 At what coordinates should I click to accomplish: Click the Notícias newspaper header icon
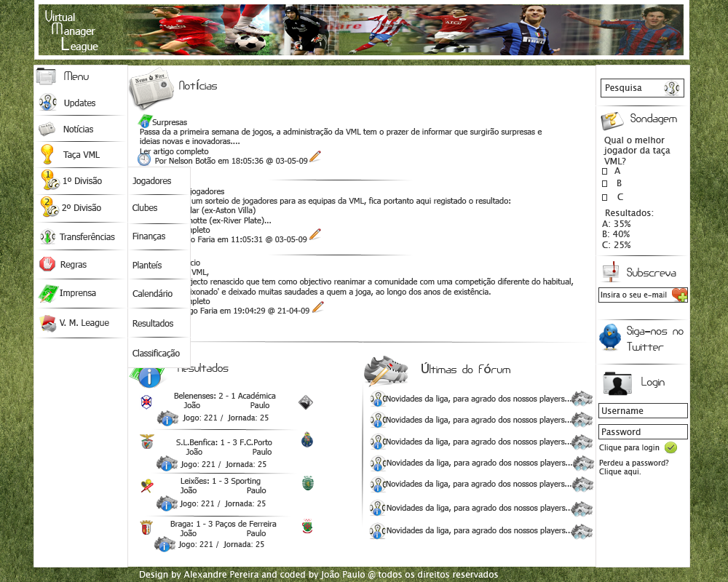[x=151, y=89]
